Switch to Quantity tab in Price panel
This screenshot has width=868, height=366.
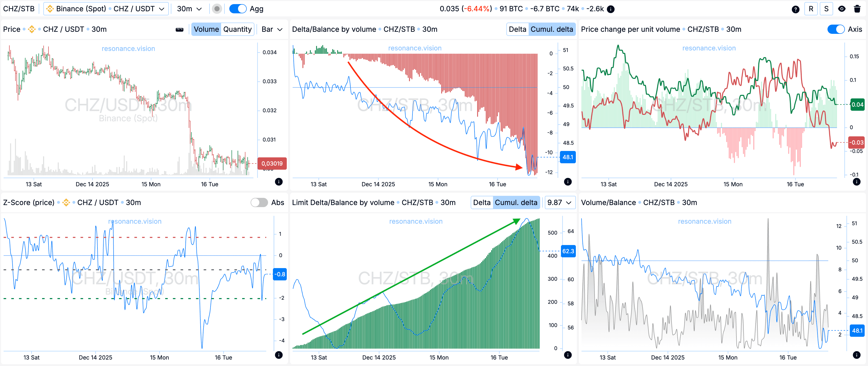[237, 29]
